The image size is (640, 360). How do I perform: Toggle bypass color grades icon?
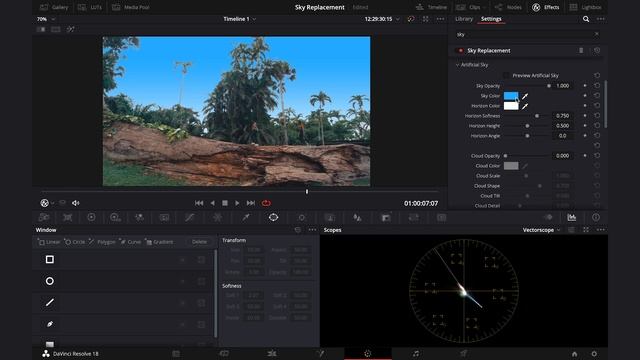411,19
